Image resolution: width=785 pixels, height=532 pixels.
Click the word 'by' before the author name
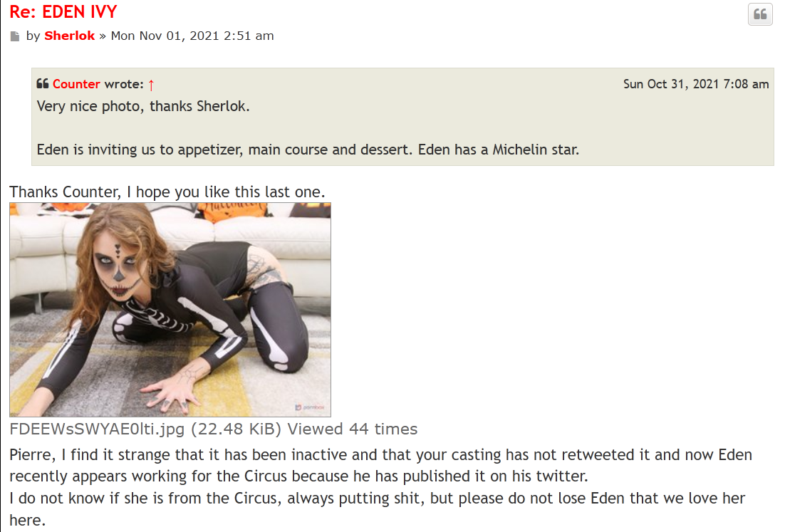(x=33, y=36)
